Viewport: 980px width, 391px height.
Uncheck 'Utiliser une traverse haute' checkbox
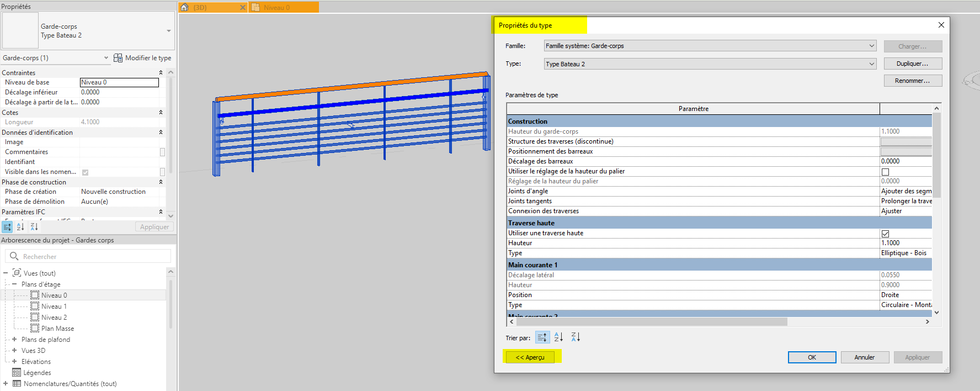[885, 234]
